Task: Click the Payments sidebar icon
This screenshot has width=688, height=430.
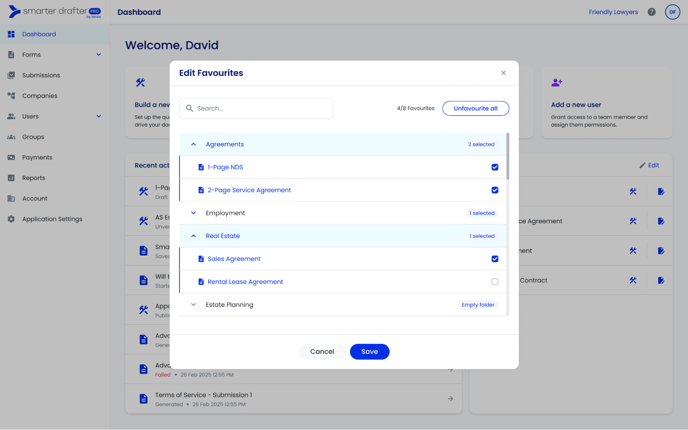Action: click(x=11, y=158)
